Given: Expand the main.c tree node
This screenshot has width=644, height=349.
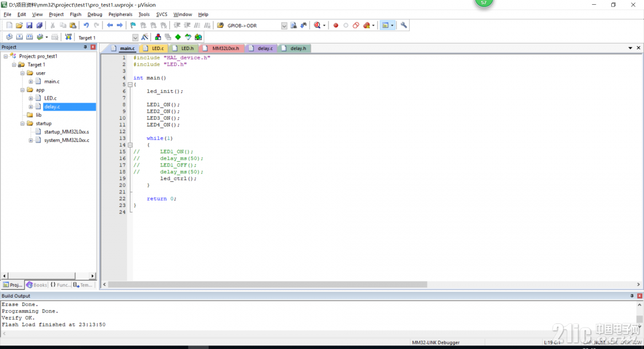Looking at the screenshot, I should (31, 82).
